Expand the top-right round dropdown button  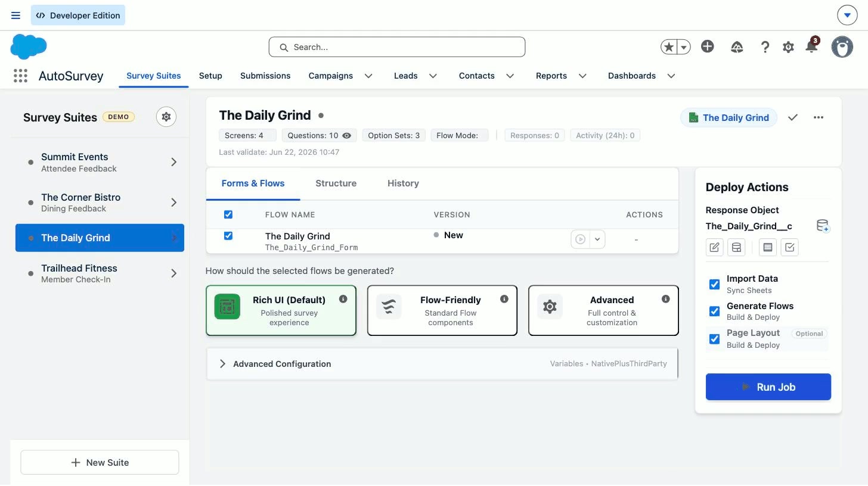click(847, 15)
